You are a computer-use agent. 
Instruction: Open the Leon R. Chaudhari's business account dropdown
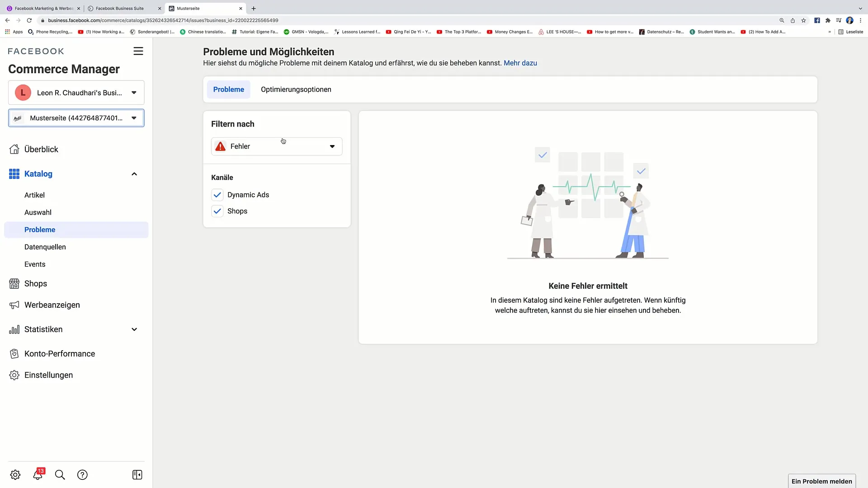(x=76, y=93)
